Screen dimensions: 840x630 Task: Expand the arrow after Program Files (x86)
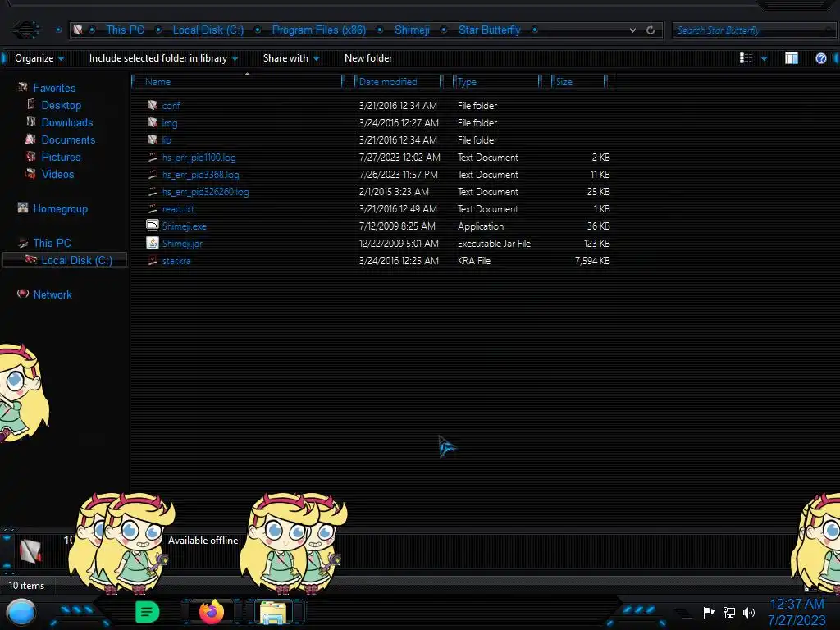click(x=380, y=30)
